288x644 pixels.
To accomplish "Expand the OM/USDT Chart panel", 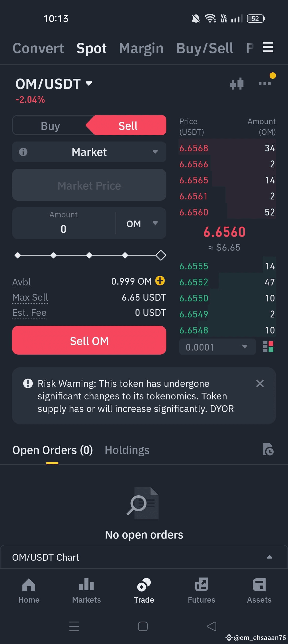I will 144,557.
